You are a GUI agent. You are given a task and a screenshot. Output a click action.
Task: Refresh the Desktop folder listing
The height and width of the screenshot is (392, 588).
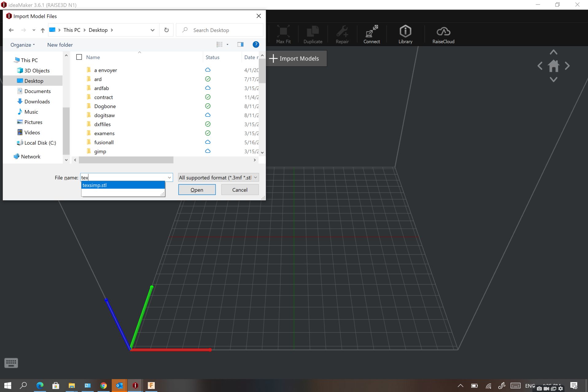(166, 30)
